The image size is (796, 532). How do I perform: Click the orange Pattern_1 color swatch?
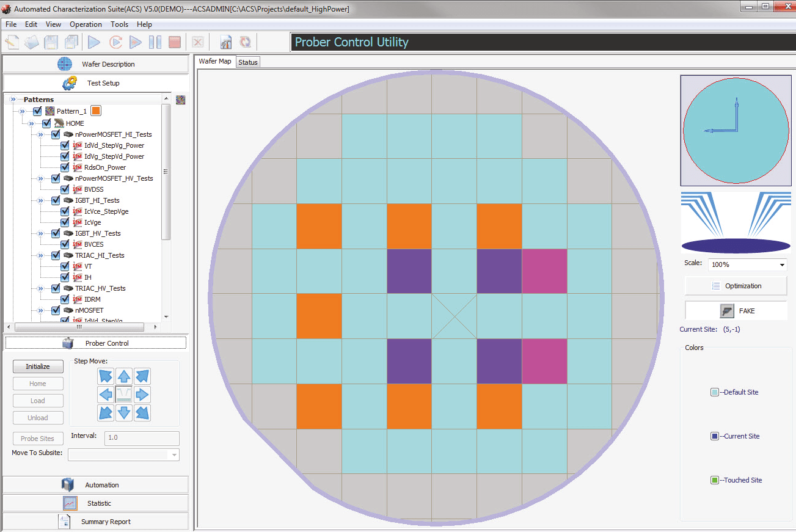96,111
